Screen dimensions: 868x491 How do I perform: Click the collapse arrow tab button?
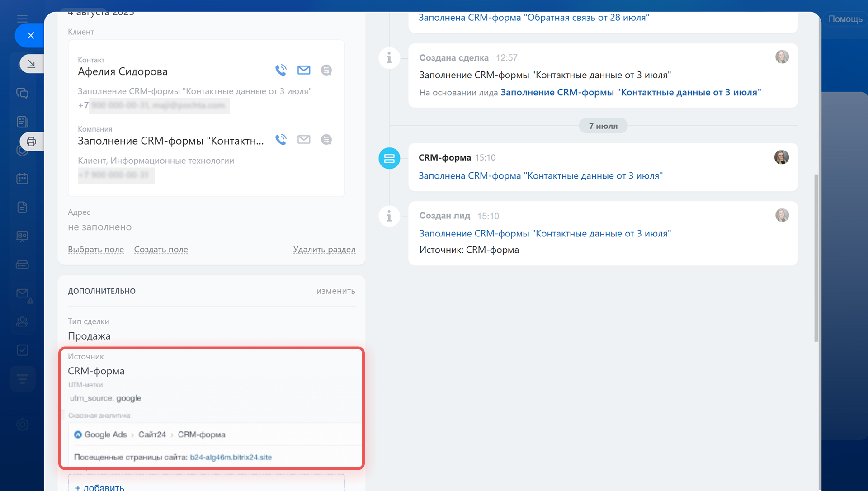pyautogui.click(x=31, y=64)
